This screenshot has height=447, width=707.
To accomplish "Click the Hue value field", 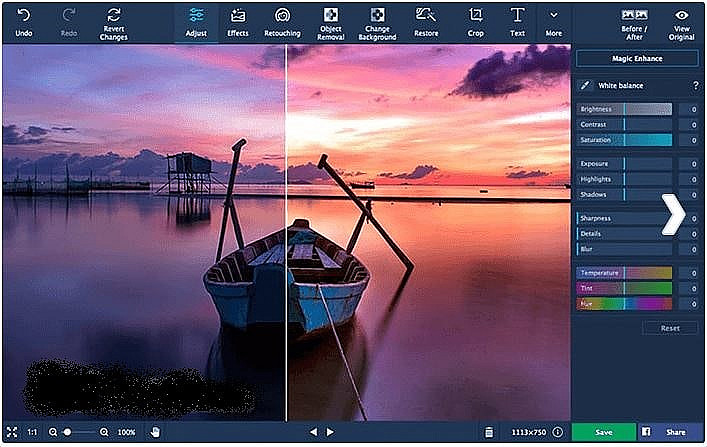I will tap(689, 304).
